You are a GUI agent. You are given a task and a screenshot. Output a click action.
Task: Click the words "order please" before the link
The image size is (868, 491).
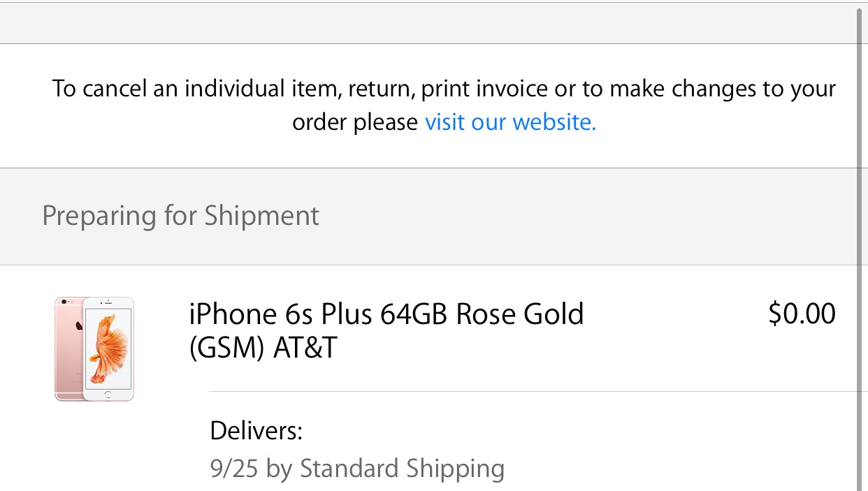pyautogui.click(x=355, y=122)
